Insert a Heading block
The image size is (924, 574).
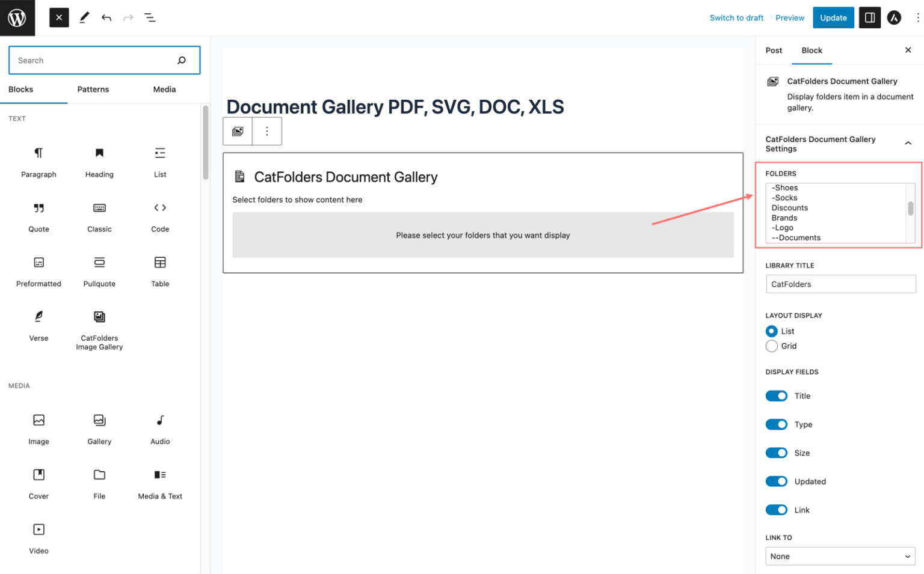coord(99,153)
